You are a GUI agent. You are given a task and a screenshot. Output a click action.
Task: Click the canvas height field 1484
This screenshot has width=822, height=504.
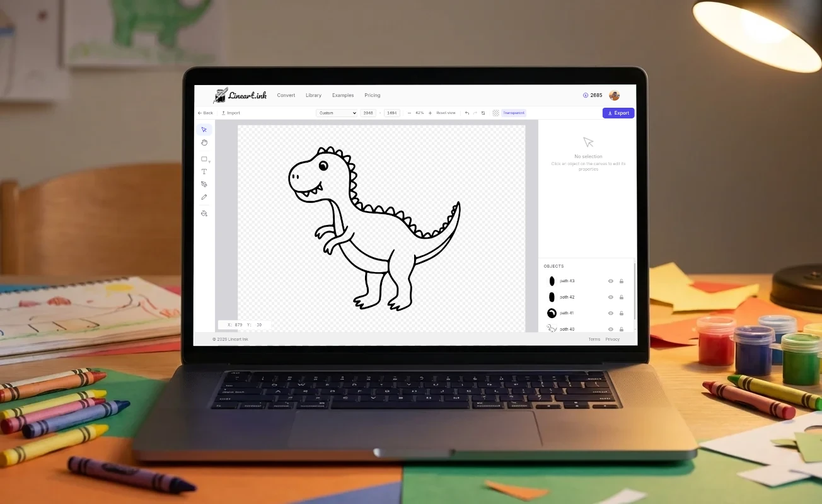pos(392,113)
